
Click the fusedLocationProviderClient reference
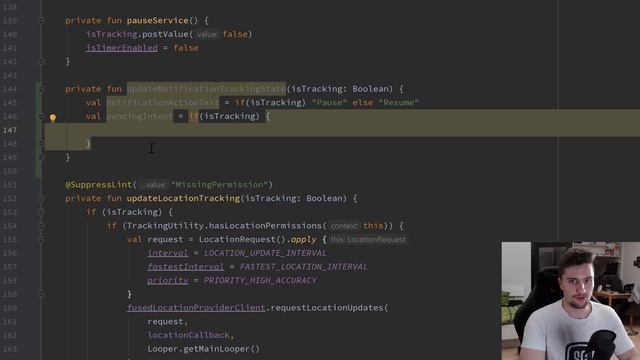(x=196, y=308)
